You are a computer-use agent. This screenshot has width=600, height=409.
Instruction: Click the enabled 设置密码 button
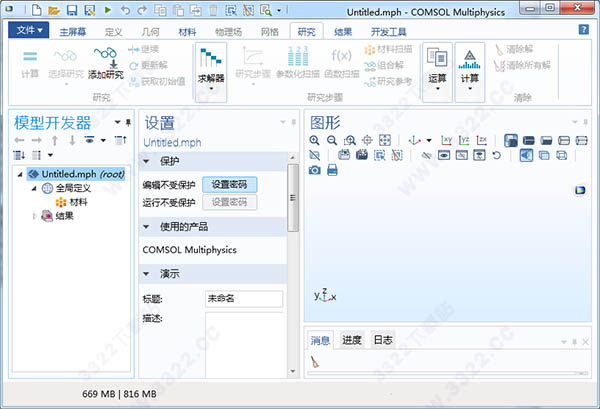point(229,185)
